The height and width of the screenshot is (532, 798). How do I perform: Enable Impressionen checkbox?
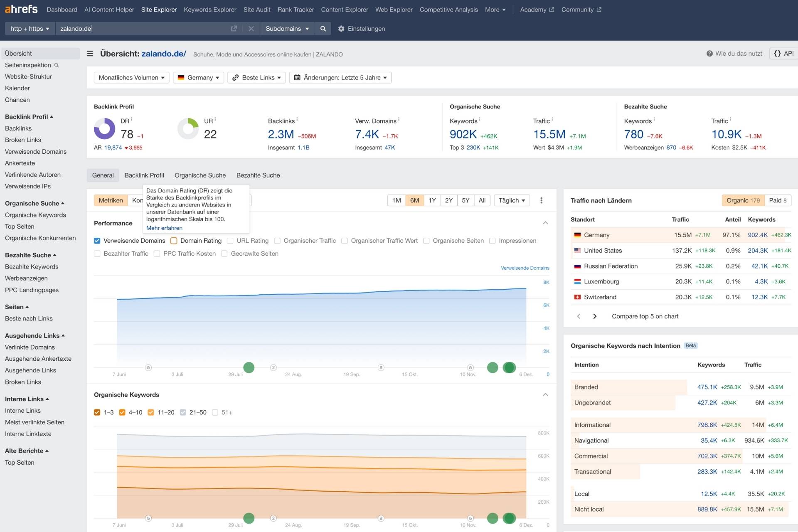pyautogui.click(x=493, y=241)
